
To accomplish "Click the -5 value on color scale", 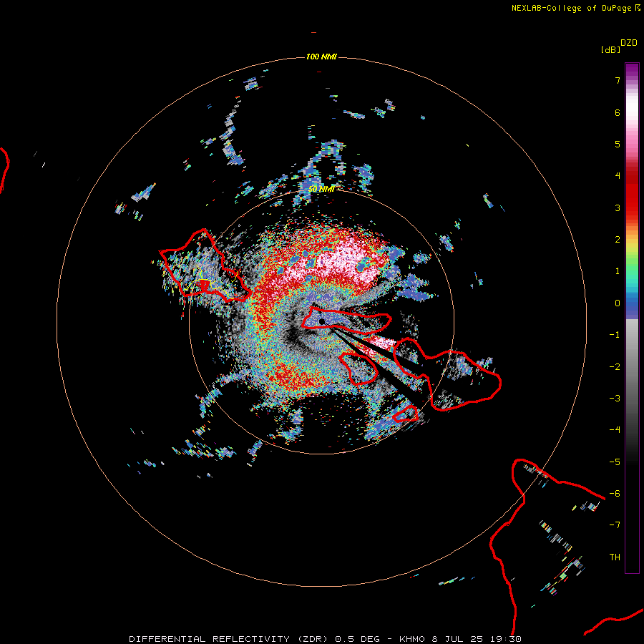I will (615, 462).
